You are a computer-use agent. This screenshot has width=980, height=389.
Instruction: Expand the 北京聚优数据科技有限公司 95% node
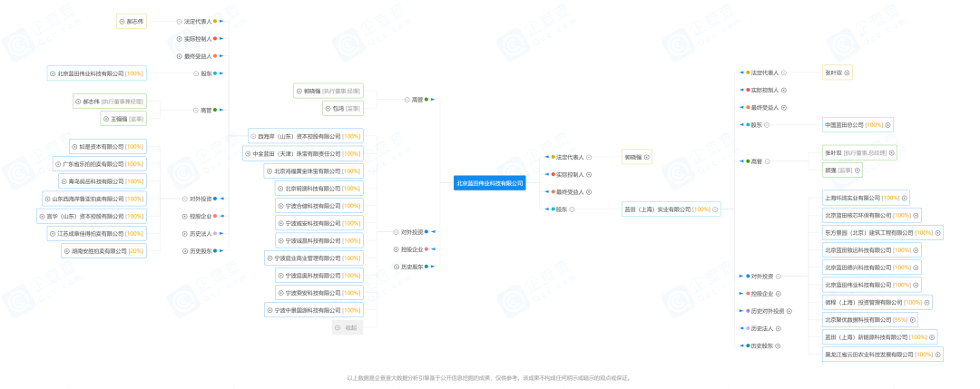[913, 320]
